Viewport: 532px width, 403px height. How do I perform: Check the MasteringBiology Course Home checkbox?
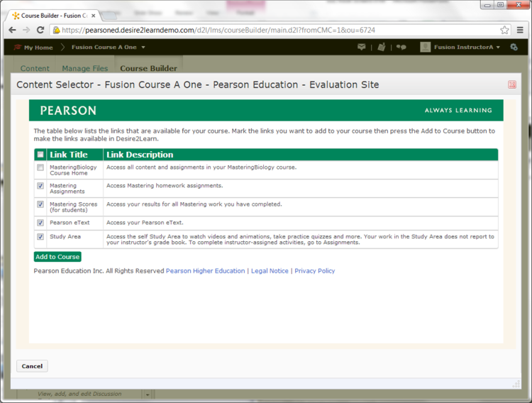[x=40, y=168]
